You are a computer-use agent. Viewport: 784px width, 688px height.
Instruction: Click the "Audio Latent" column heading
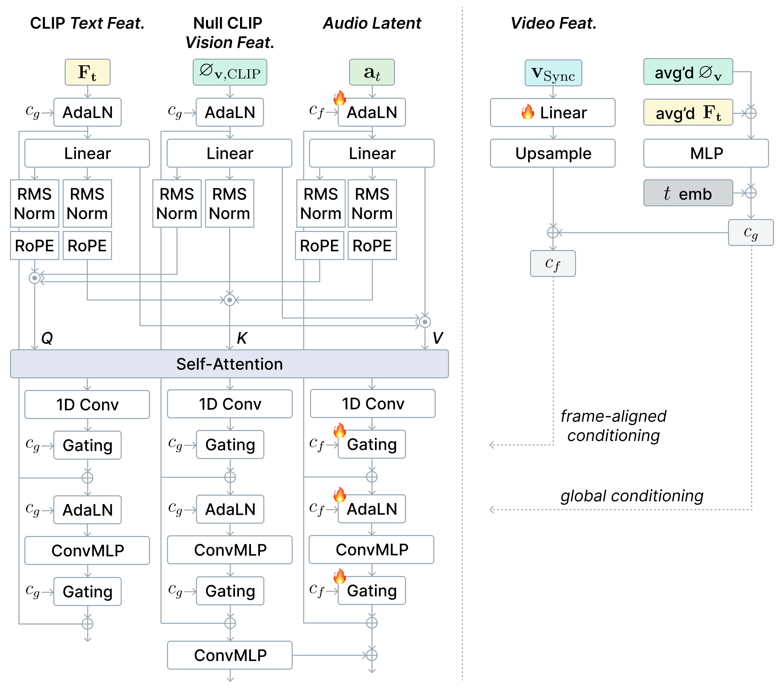pyautogui.click(x=372, y=23)
